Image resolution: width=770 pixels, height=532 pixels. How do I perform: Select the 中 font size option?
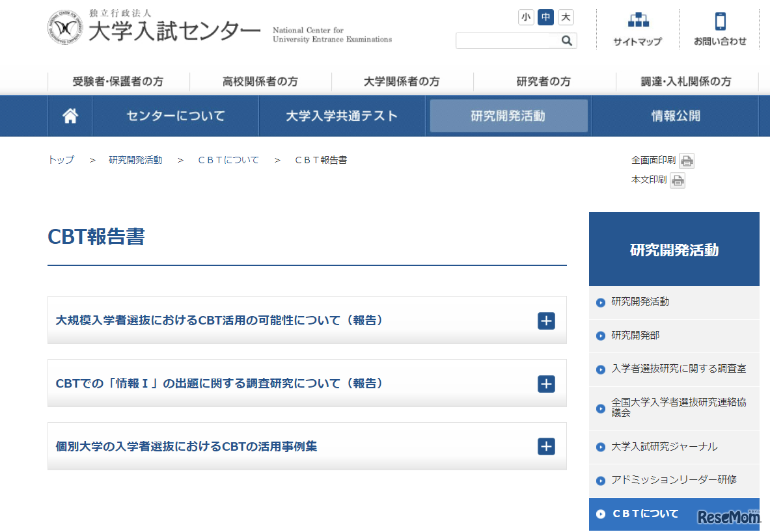pos(545,18)
